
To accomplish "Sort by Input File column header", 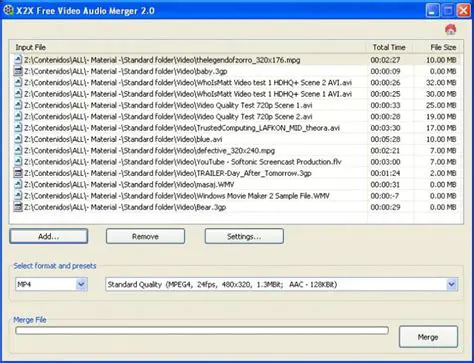I will click(x=188, y=47).
